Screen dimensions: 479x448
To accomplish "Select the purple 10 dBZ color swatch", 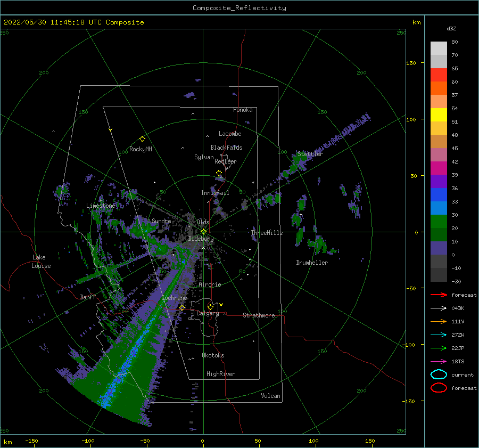I will 439,248.
